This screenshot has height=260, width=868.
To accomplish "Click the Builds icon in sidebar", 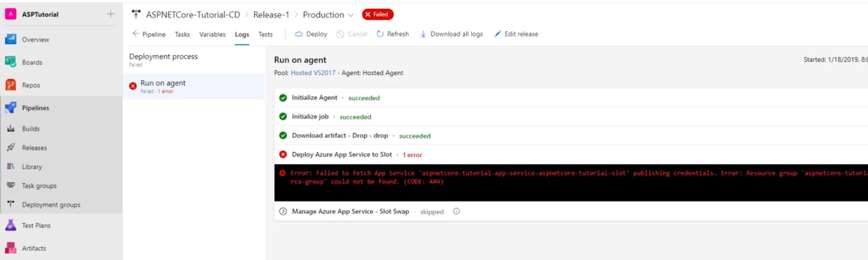I will coord(11,129).
